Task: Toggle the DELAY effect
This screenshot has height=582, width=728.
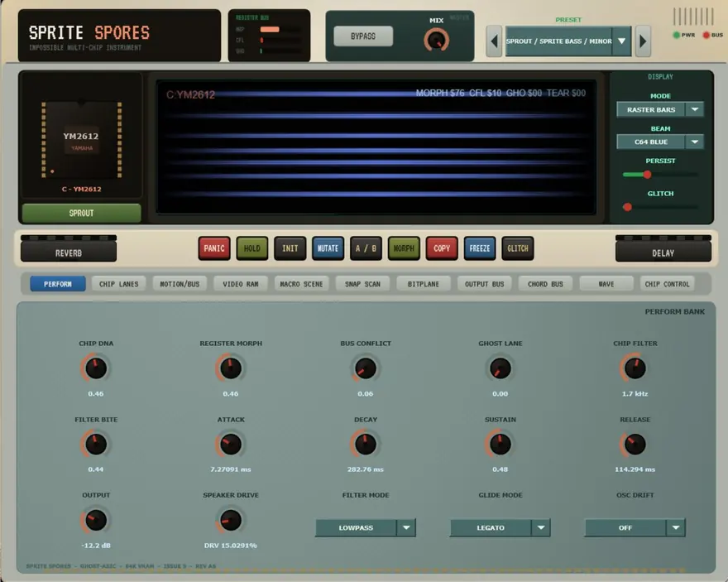Action: [x=663, y=249]
